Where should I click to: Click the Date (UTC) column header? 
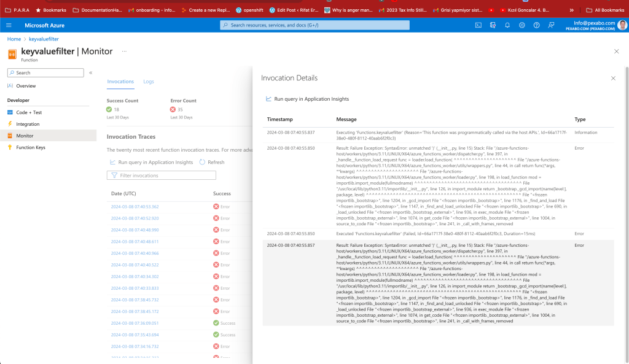[x=123, y=193]
